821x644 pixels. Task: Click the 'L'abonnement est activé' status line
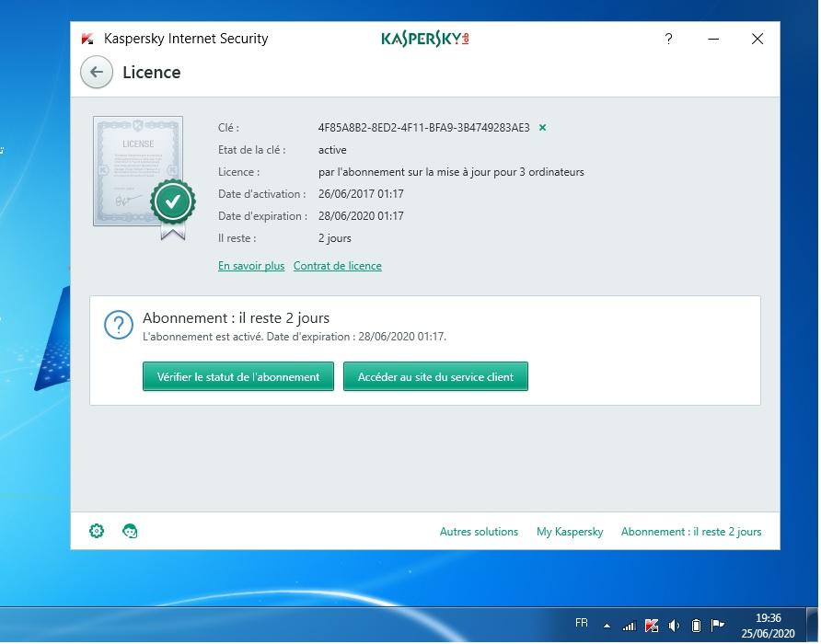(x=295, y=337)
